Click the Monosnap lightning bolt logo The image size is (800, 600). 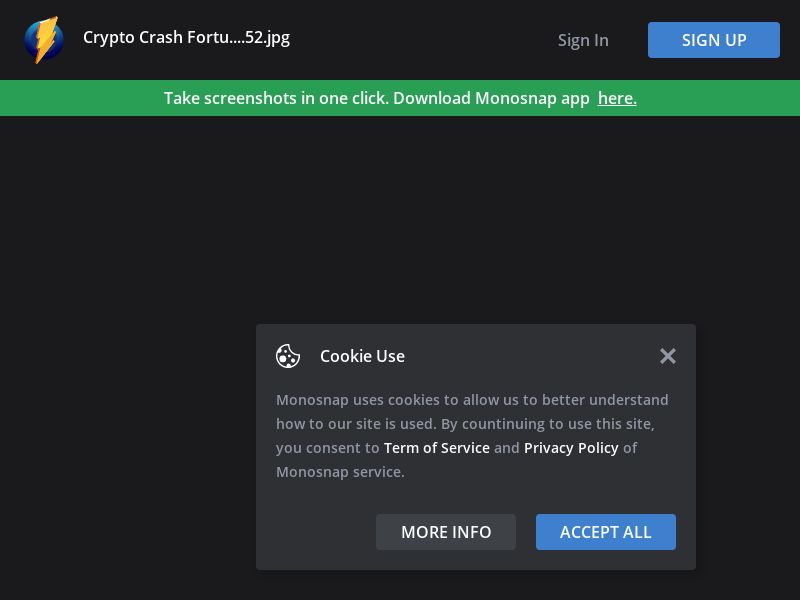(x=44, y=40)
